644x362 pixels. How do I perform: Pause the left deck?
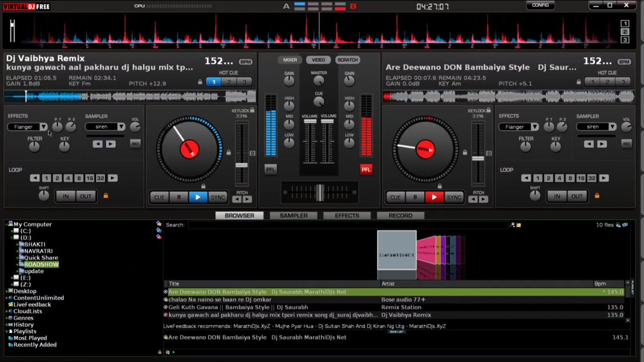click(x=179, y=197)
